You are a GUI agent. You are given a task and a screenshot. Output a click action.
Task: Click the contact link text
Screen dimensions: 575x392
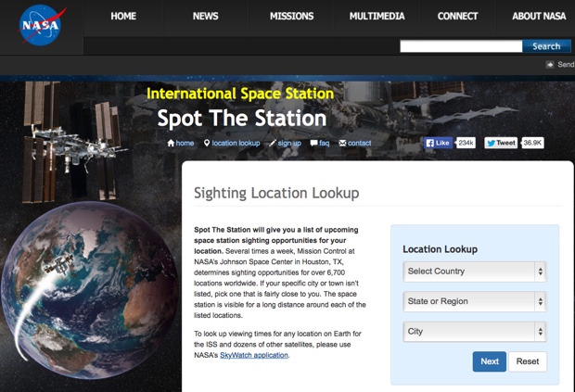[360, 143]
